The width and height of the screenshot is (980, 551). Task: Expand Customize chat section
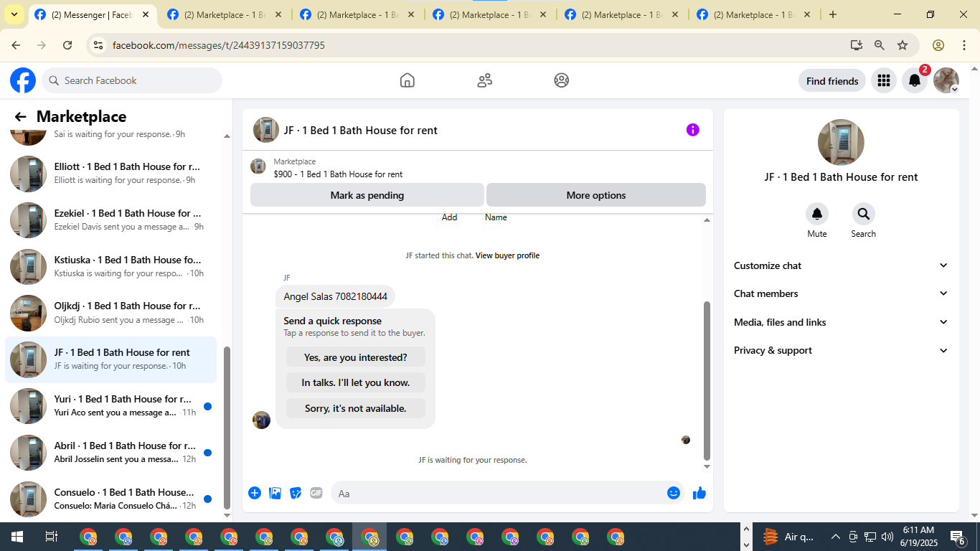point(841,265)
